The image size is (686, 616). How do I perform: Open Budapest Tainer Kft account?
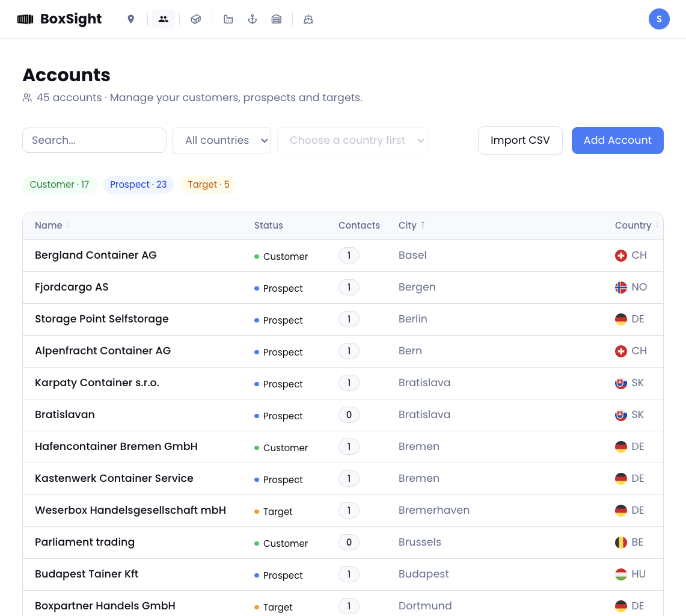click(x=87, y=574)
